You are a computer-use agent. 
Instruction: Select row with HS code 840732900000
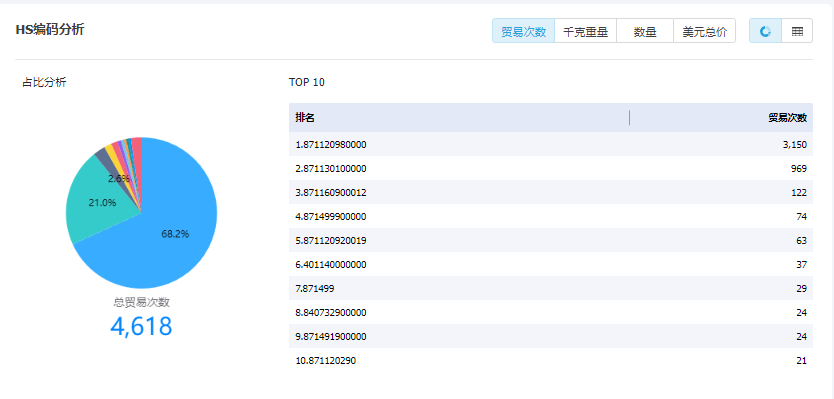pyautogui.click(x=551, y=312)
